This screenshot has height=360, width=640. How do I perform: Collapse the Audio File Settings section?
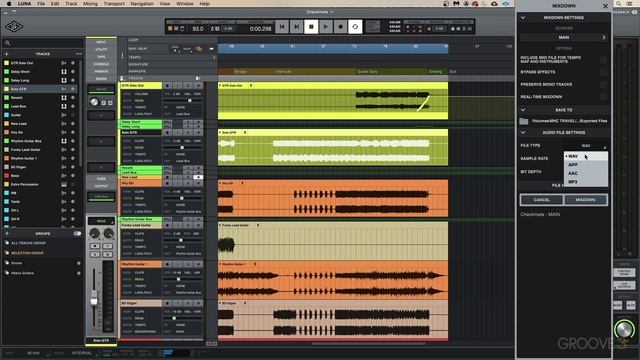(523, 133)
